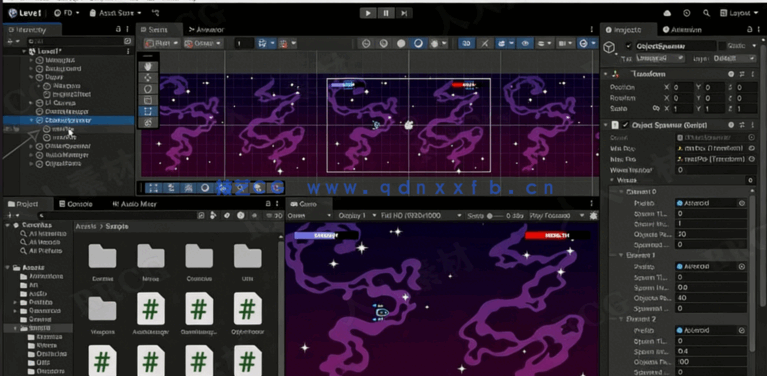This screenshot has width=767, height=376.
Task: Click the top-right search magnifier icon
Action: coord(706,13)
